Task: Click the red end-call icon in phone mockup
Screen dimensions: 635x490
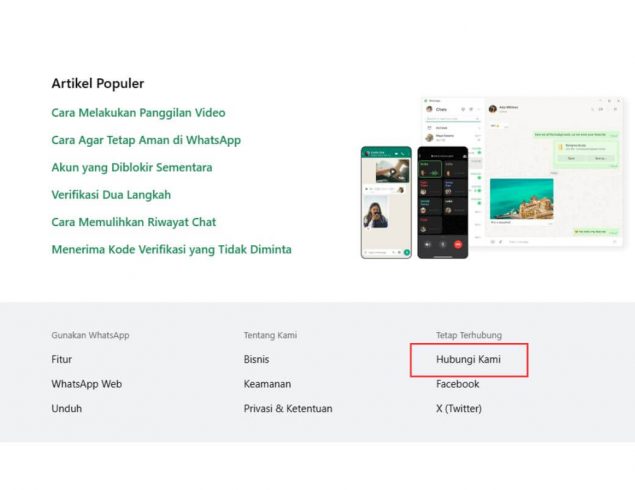Action: click(458, 245)
